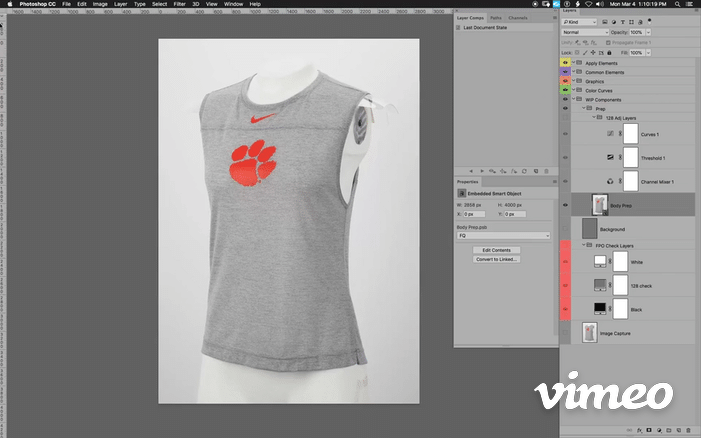Screen dimensions: 701x438
Task: Open the Apple menu
Action: 10,4
